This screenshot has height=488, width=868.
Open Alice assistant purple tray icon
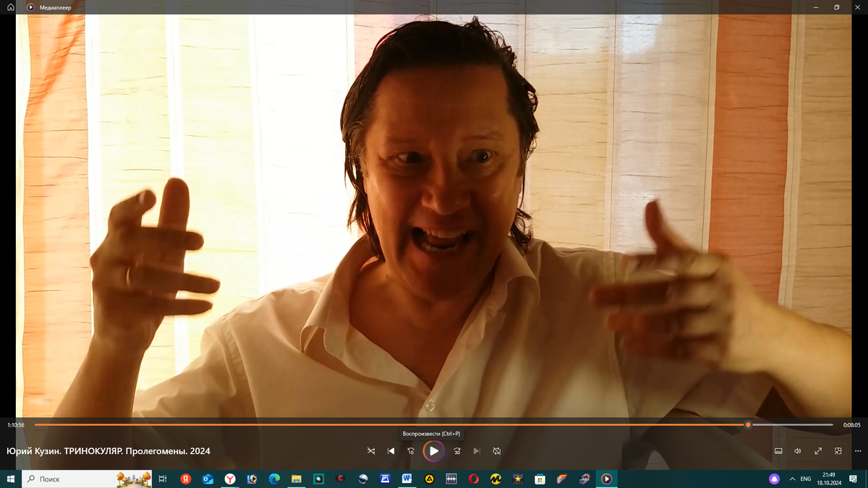pyautogui.click(x=775, y=479)
